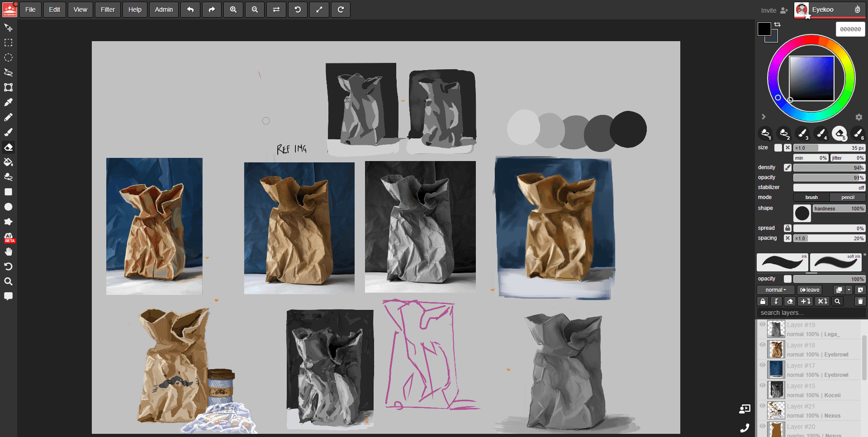This screenshot has width=868, height=437.
Task: Select brush preset slot 3
Action: [x=802, y=133]
